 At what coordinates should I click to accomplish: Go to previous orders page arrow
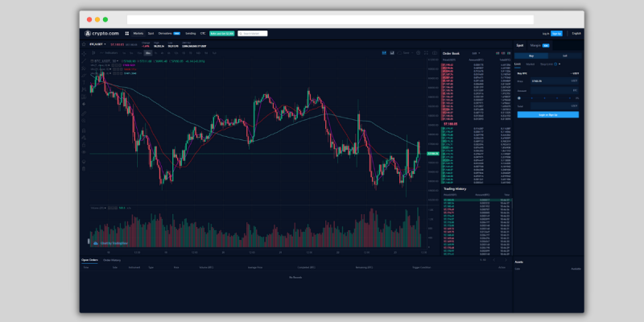[494, 260]
